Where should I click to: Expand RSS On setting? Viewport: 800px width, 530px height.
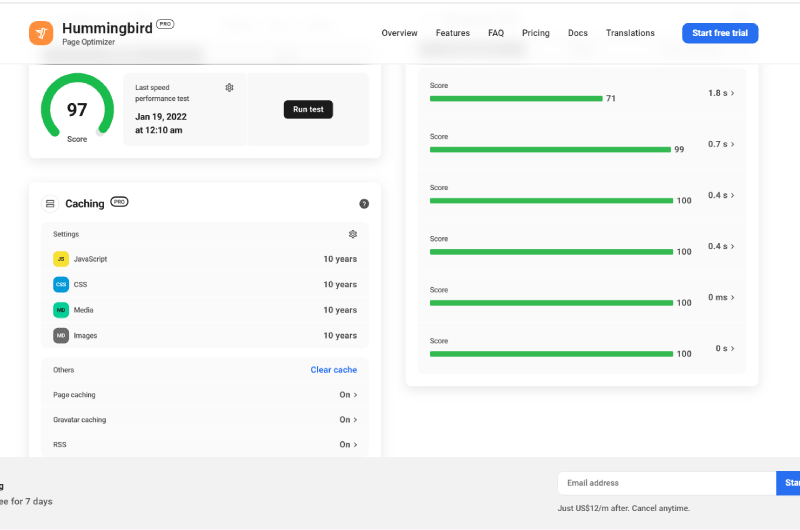[348, 445]
